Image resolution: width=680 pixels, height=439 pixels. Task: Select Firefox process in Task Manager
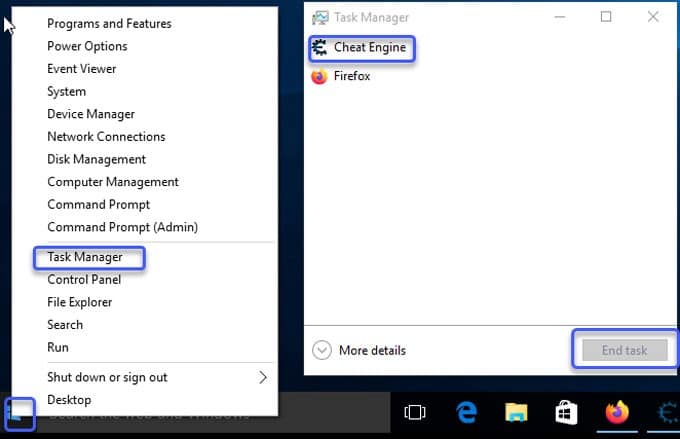coord(352,76)
